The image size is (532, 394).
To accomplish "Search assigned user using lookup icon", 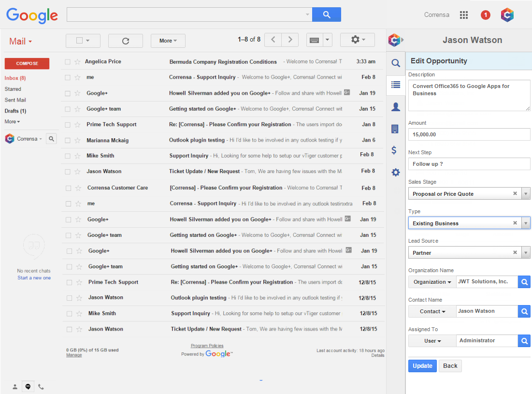I will click(524, 341).
